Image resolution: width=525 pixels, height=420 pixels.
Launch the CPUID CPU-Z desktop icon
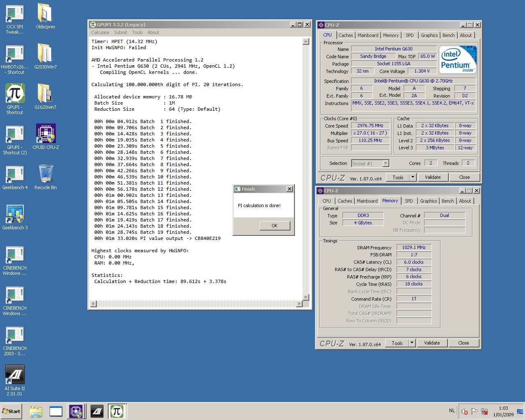(46, 137)
